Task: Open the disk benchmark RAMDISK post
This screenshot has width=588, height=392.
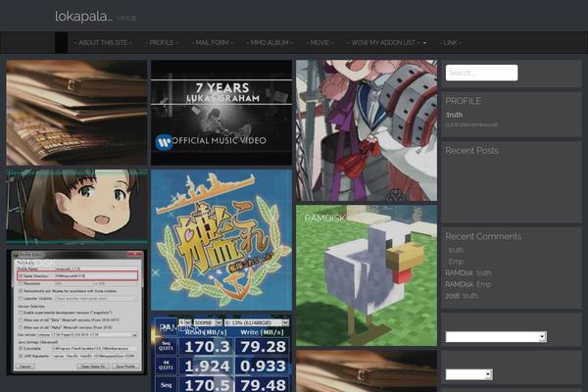Action: (221, 353)
